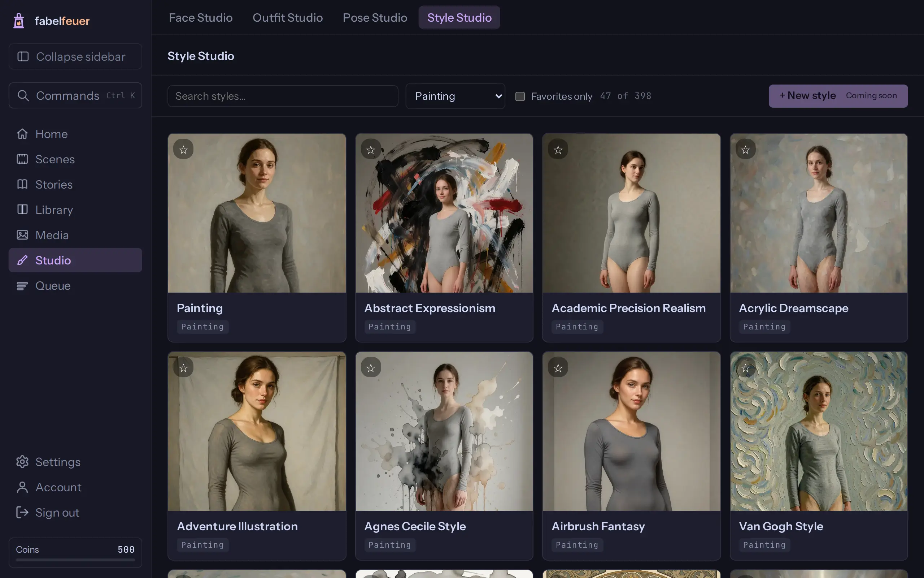Click the New style button
Image resolution: width=924 pixels, height=578 pixels.
[x=838, y=96]
